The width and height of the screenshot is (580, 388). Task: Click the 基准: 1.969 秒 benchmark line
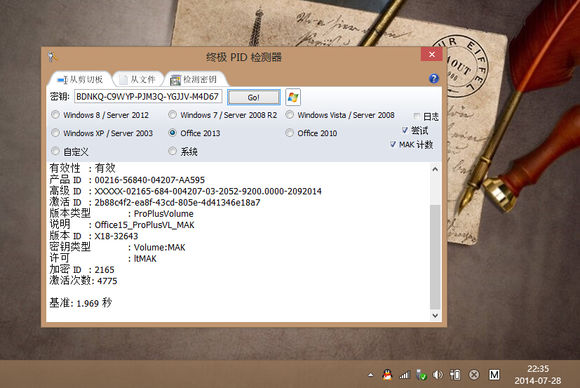(x=81, y=303)
